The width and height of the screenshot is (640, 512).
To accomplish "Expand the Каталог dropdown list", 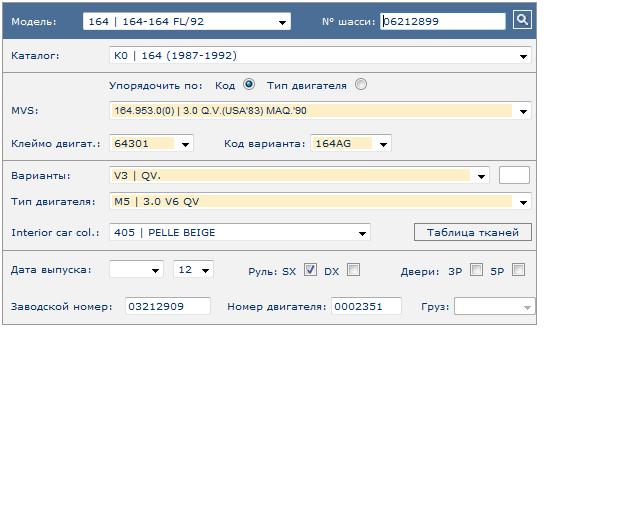I will (x=320, y=56).
